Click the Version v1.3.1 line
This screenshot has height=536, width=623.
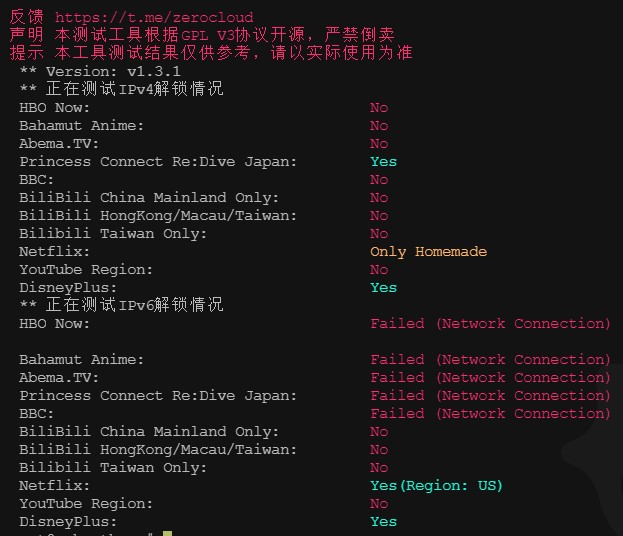tap(100, 72)
